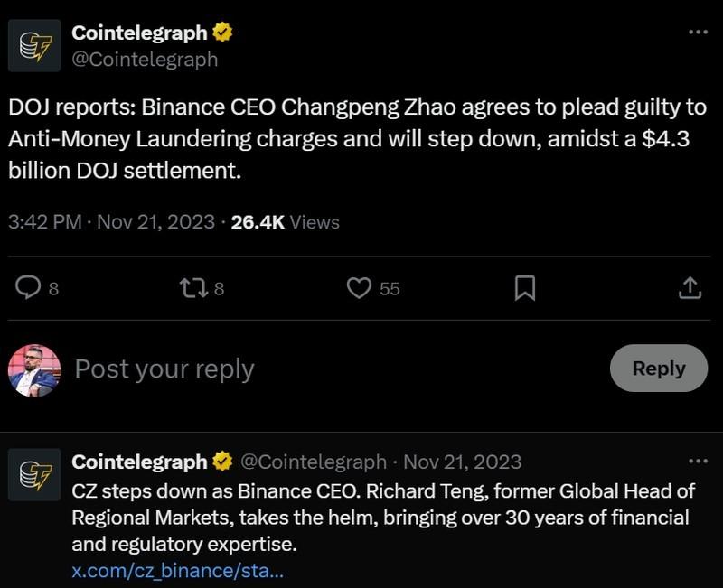Share the tweet via the share icon

tap(692, 285)
